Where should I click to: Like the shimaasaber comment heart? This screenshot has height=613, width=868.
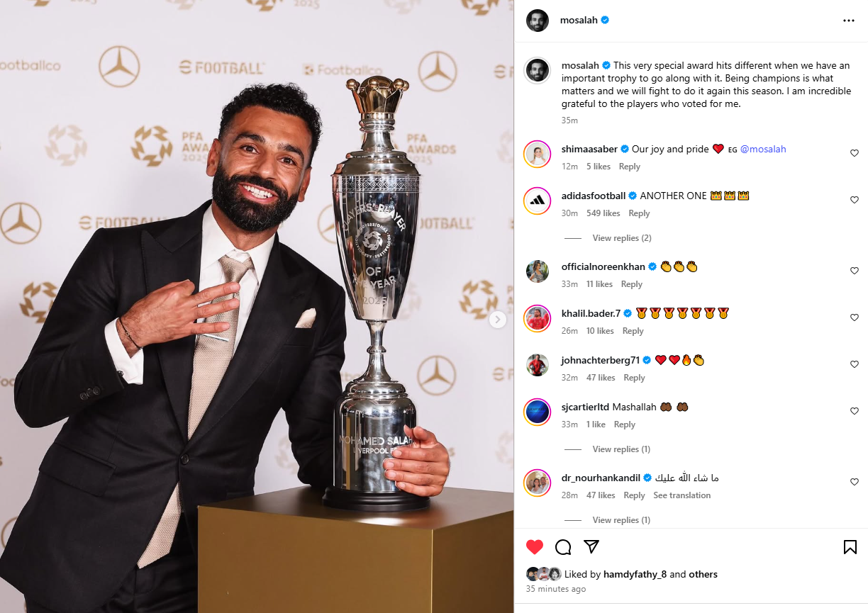[x=855, y=153]
